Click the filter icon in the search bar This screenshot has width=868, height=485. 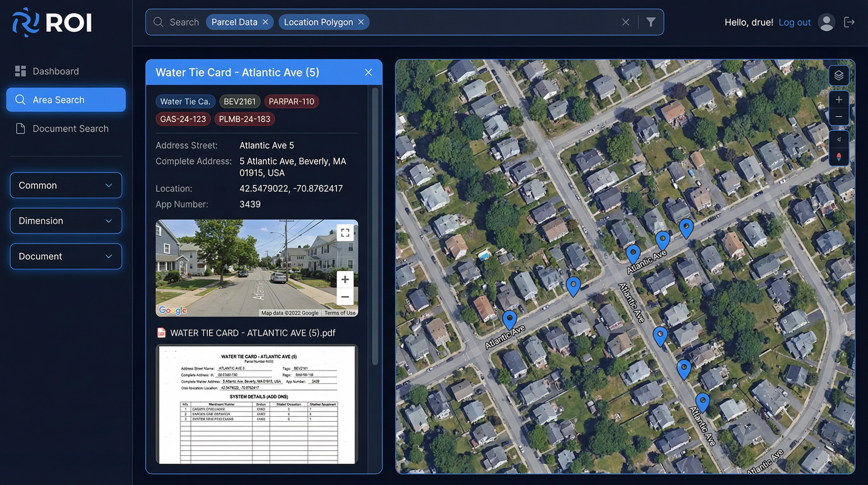coord(651,22)
